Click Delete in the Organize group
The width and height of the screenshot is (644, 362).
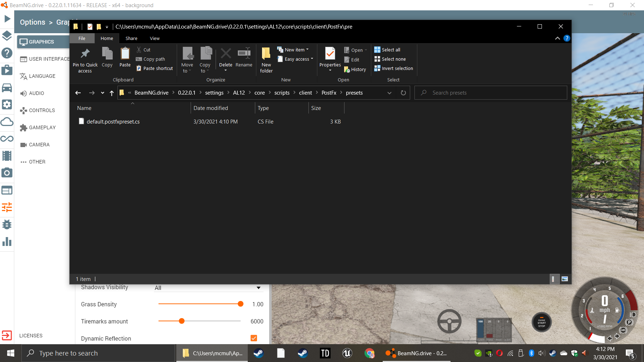pos(226,59)
